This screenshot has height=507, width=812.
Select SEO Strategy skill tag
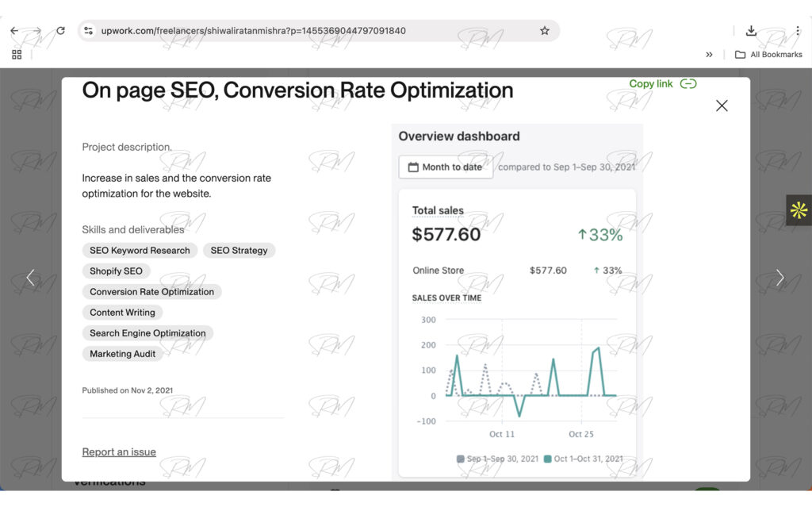point(239,251)
